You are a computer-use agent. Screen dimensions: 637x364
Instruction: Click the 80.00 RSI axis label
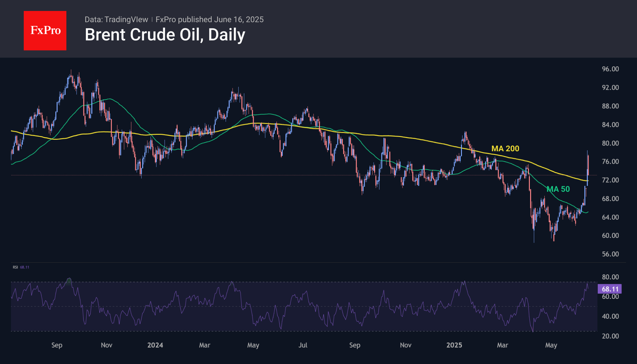[x=610, y=277]
